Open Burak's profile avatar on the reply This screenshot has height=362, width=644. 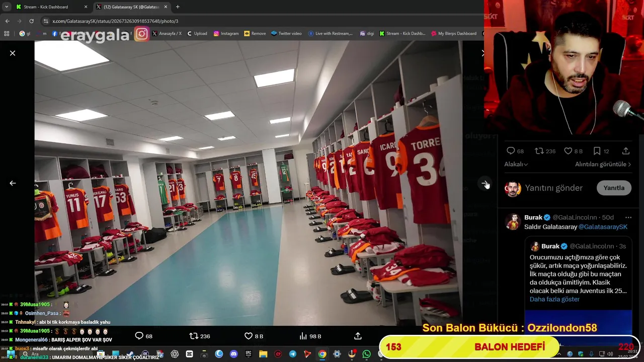(x=513, y=222)
